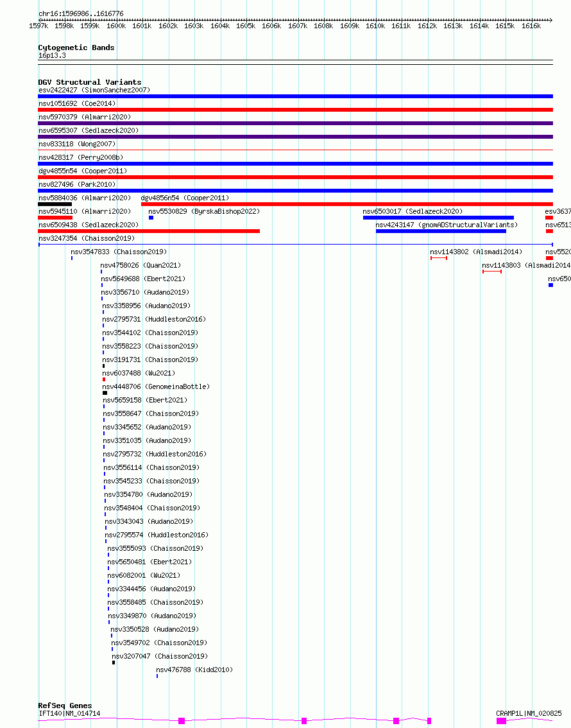Select nsv3356710 (Audano2019) label
The width and height of the screenshot is (571, 728).
point(145,292)
